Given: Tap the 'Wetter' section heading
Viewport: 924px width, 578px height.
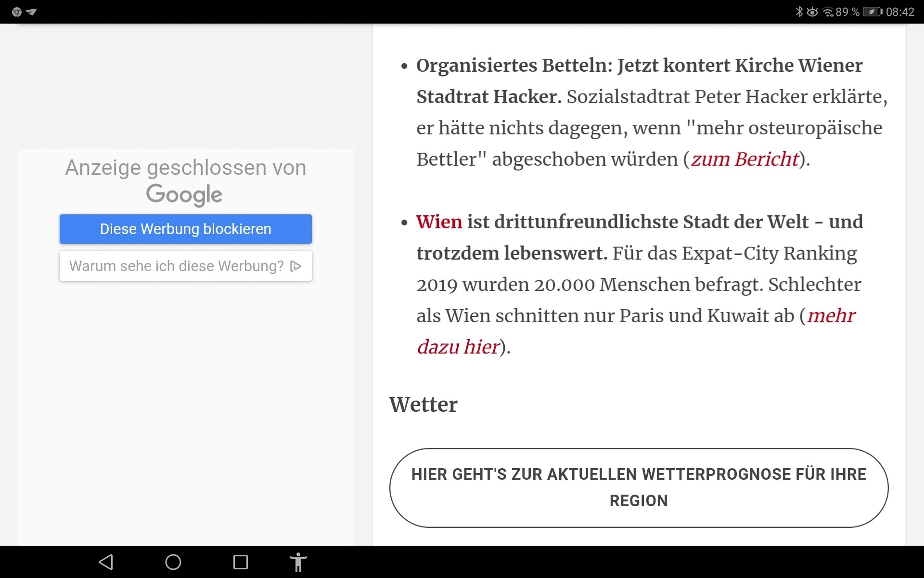Looking at the screenshot, I should pyautogui.click(x=423, y=404).
